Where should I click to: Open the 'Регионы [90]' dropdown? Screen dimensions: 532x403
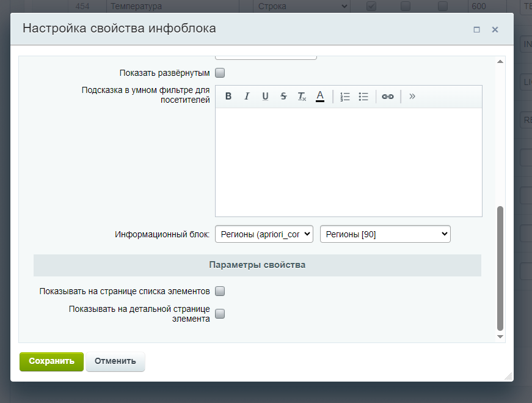(385, 234)
